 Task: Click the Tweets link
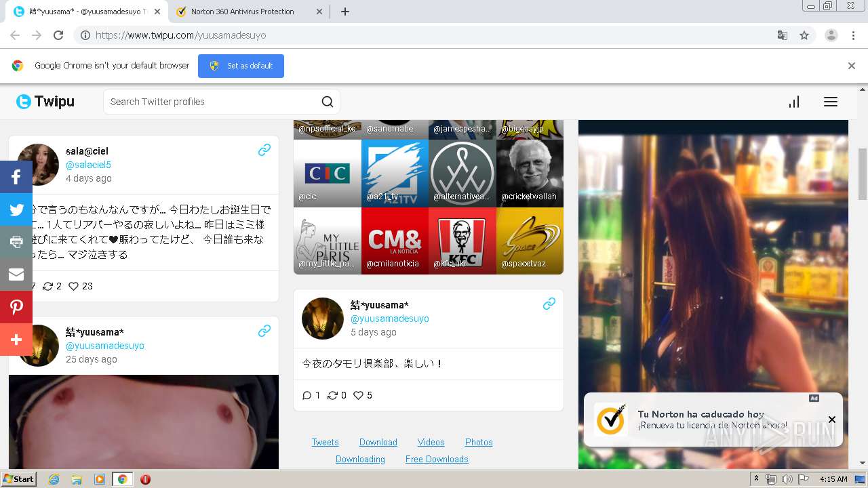[325, 442]
